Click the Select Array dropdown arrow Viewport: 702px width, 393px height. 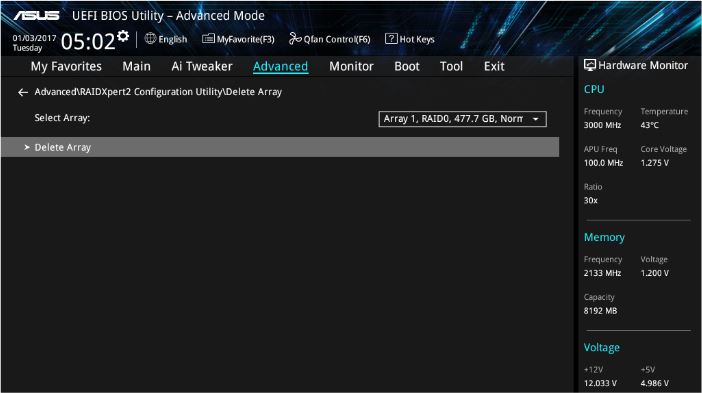pyautogui.click(x=535, y=119)
